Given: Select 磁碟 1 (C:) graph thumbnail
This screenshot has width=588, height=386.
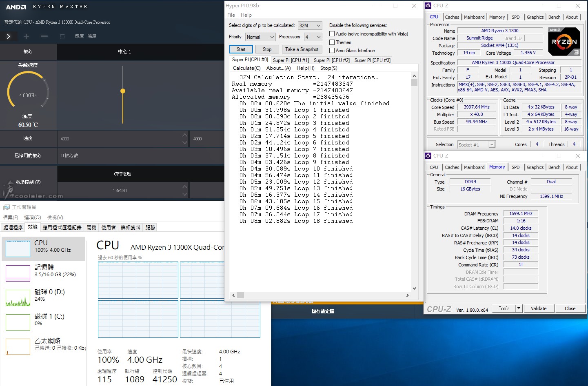Looking at the screenshot, I should point(18,322).
